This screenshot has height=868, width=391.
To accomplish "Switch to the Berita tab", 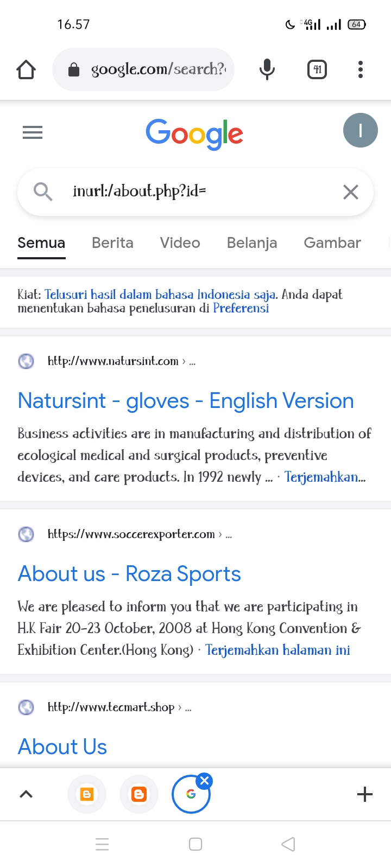I will (112, 243).
